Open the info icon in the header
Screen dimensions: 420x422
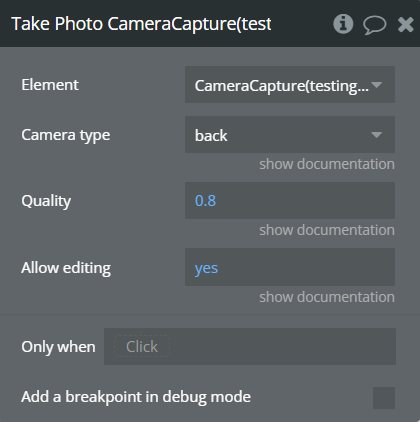[343, 24]
